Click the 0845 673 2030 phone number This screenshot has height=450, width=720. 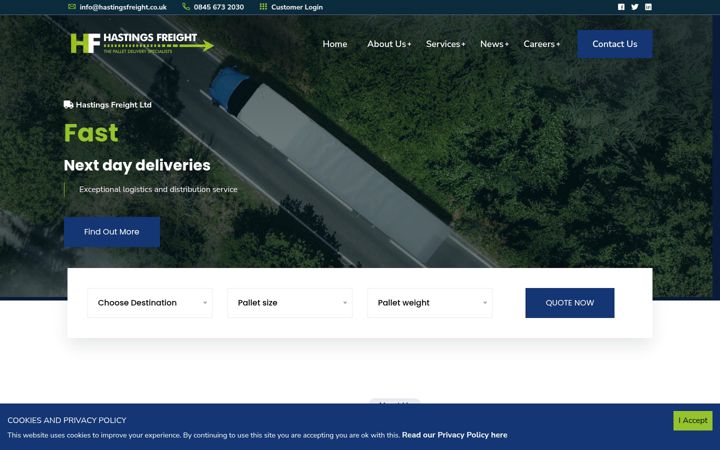[219, 7]
